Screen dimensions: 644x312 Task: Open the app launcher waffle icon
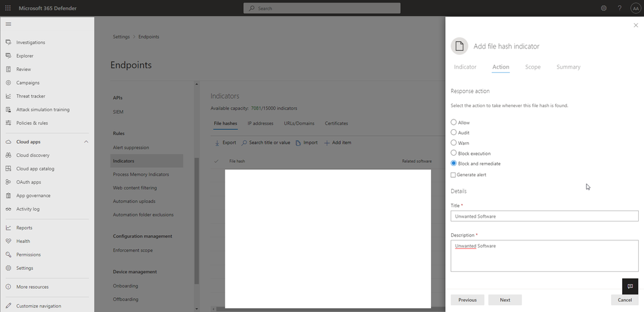coord(8,8)
